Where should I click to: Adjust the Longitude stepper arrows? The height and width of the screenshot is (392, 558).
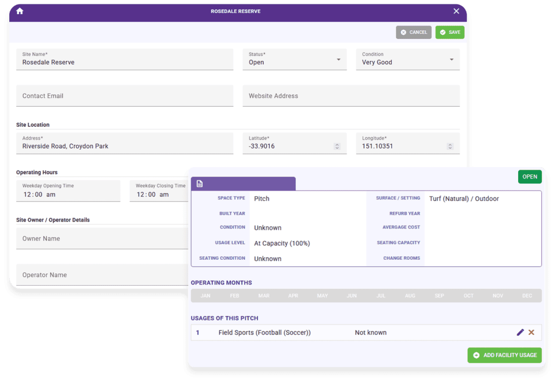(x=450, y=146)
